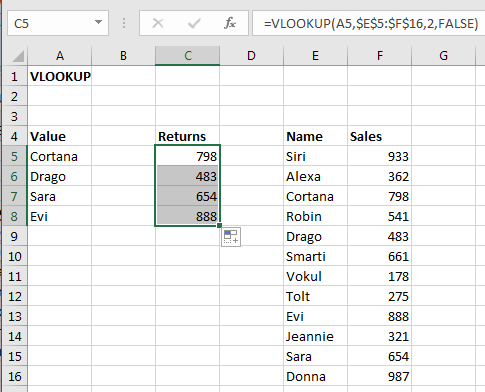Select Evi cell in Value column
The image size is (485, 392).
60,216
